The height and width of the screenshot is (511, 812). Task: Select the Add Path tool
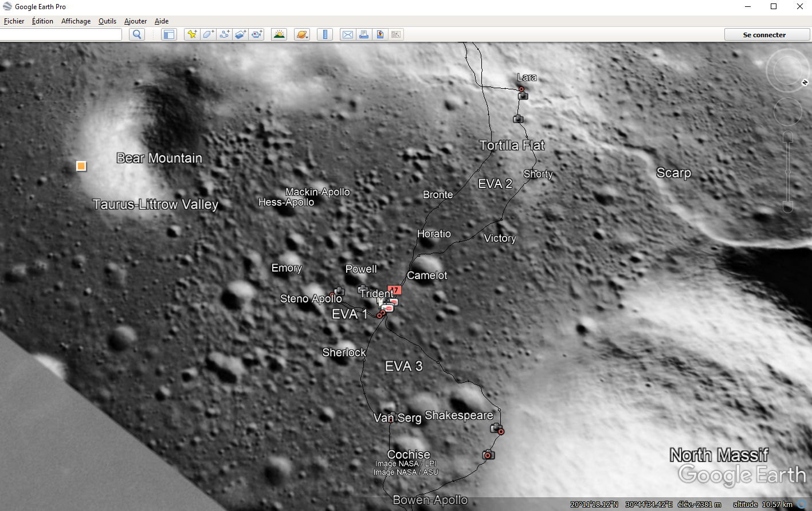(x=224, y=34)
